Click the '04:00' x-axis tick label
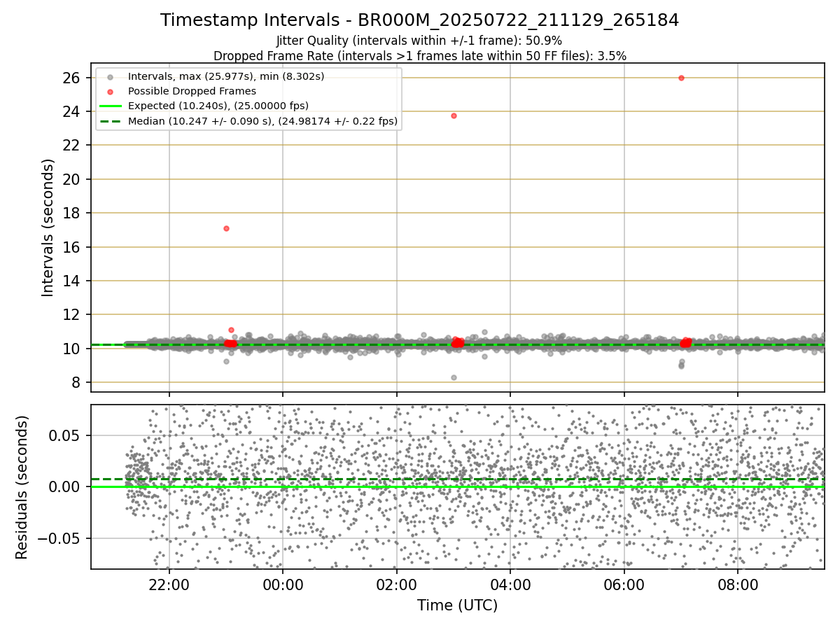 click(x=510, y=585)
